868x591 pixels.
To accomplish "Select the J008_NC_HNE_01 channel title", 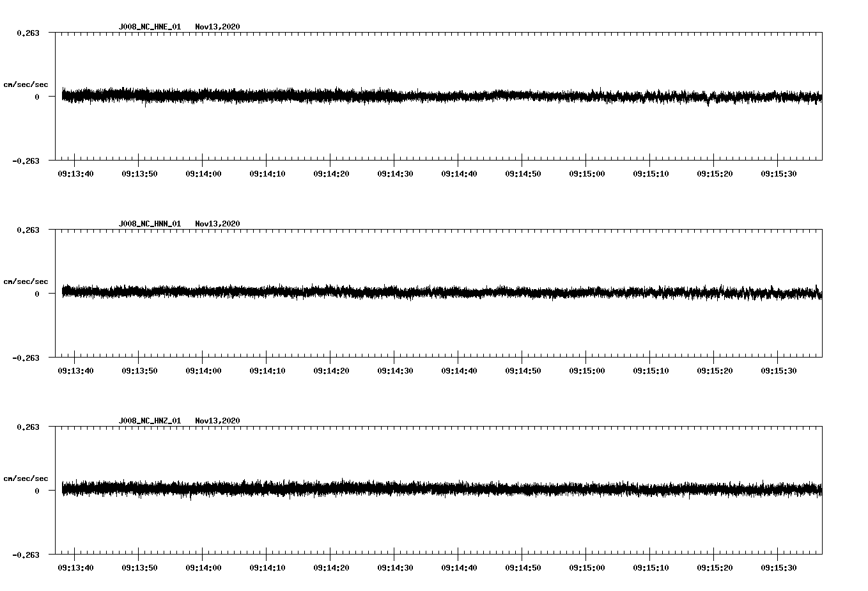I will [x=149, y=27].
